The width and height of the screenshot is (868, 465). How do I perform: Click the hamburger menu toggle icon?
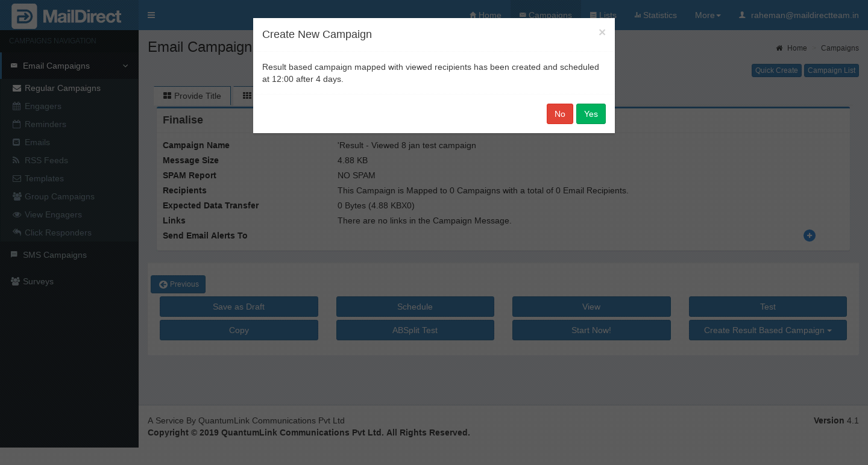point(151,15)
